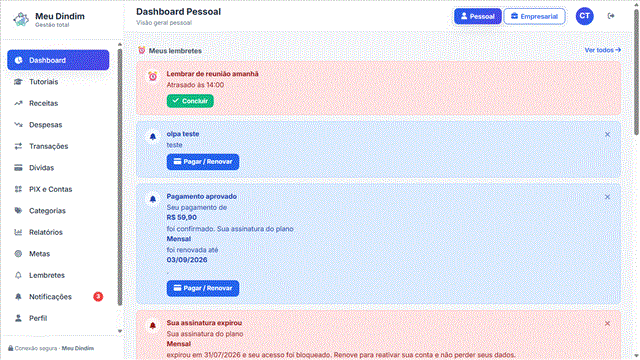Click bell icon on olpa teste card
The image size is (640, 360).
153,136
